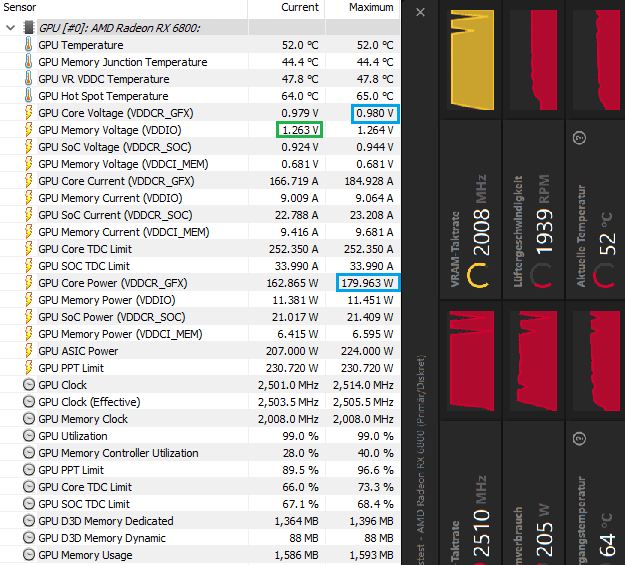The image size is (625, 565).
Task: Click clock icon next to GPU Memory Clock
Action: [x=29, y=419]
